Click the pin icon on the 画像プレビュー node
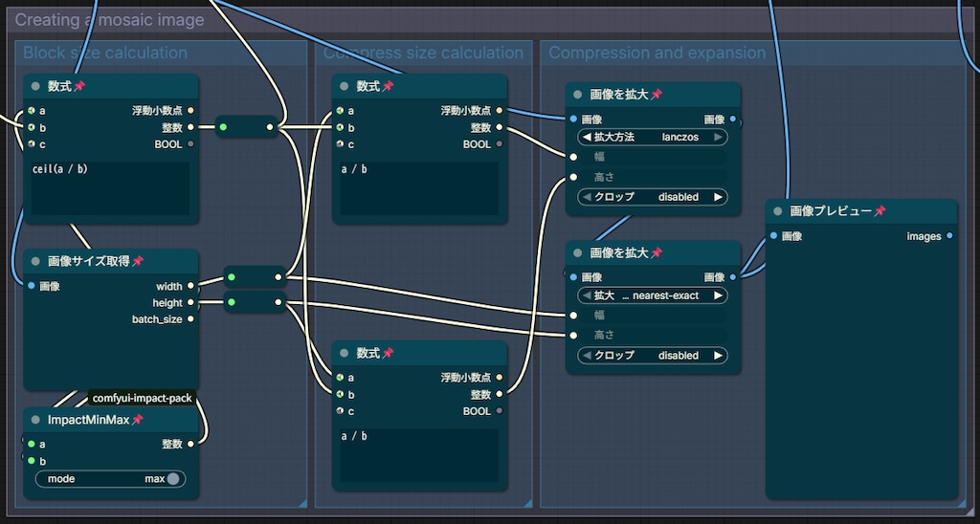 coord(880,211)
